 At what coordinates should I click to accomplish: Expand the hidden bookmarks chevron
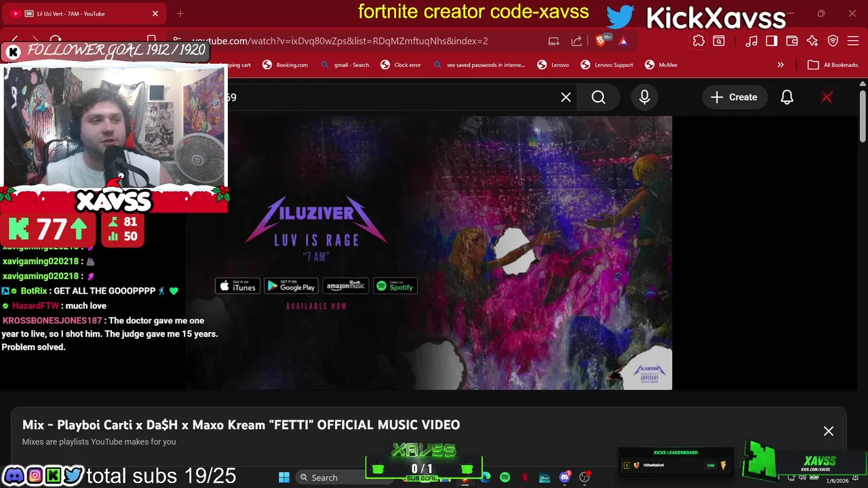[x=781, y=65]
